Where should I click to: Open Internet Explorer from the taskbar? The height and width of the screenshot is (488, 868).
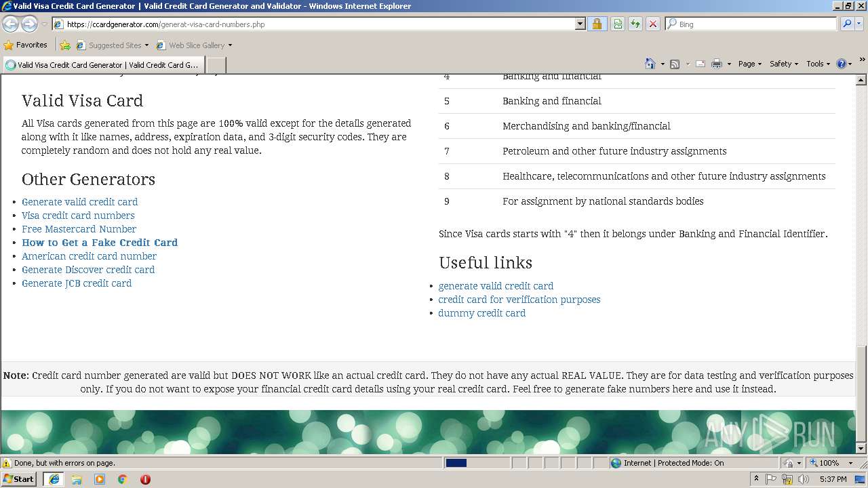click(54, 479)
